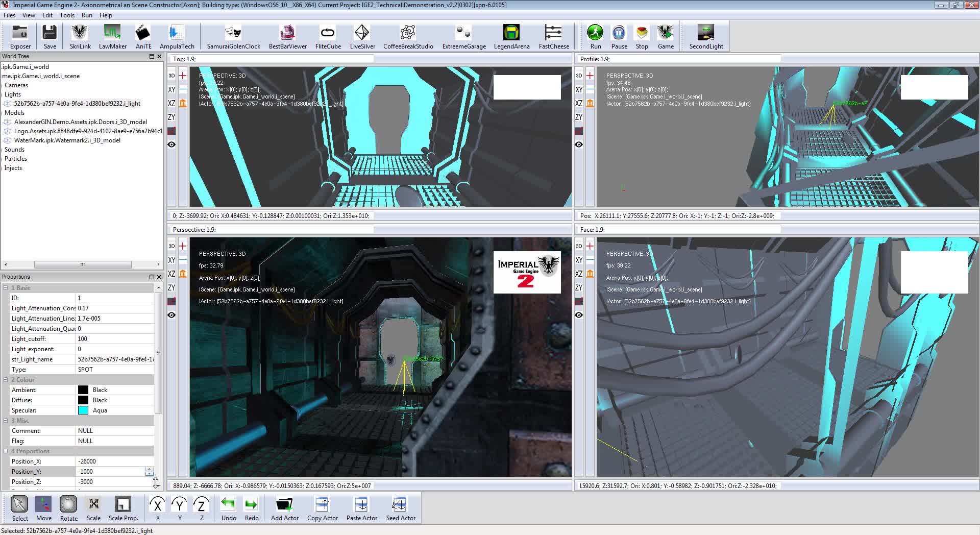Activate the Rotate tool
Viewport: 980px width, 535px height.
[68, 508]
